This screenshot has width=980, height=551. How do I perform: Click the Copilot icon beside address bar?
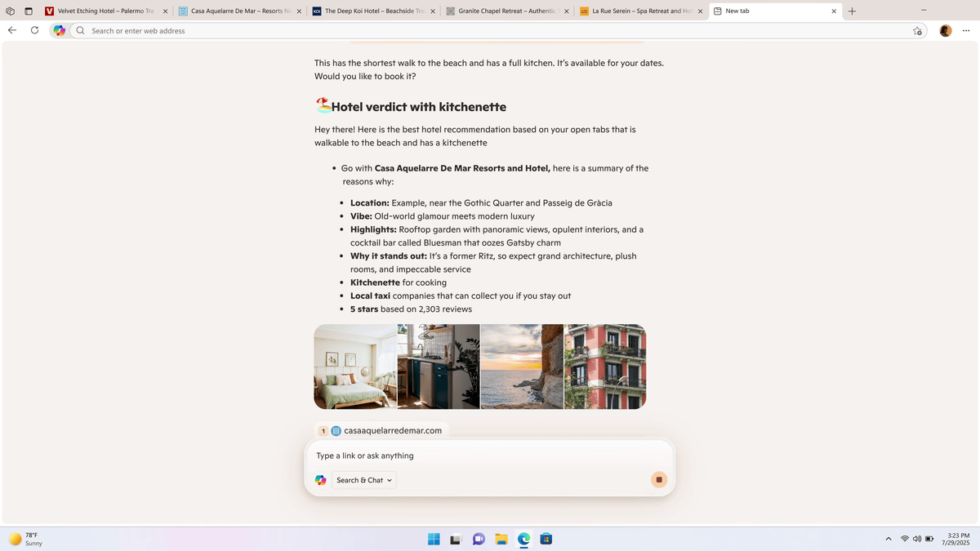click(59, 30)
